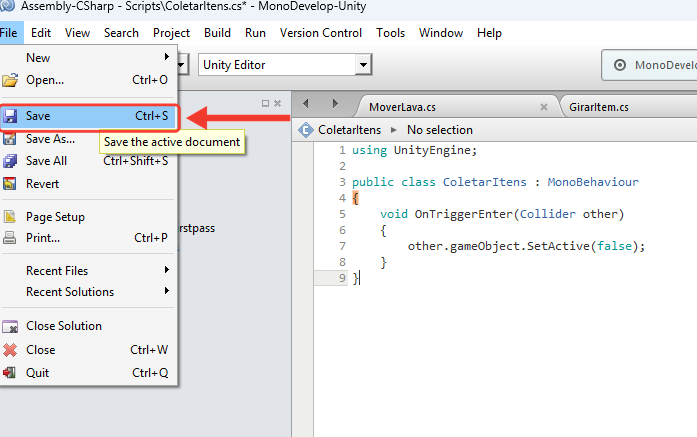Click the Revert icon
Screen dimensions: 697x437
tap(10, 184)
